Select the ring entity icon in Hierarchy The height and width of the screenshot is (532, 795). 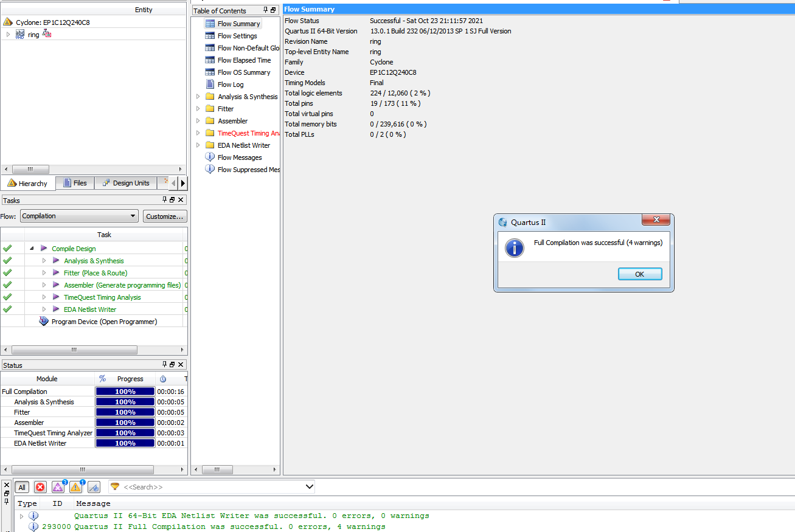(x=20, y=35)
